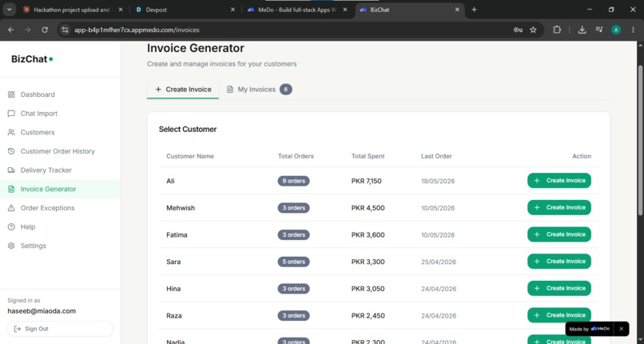
Task: Open Order Exceptions page
Action: coord(60,208)
